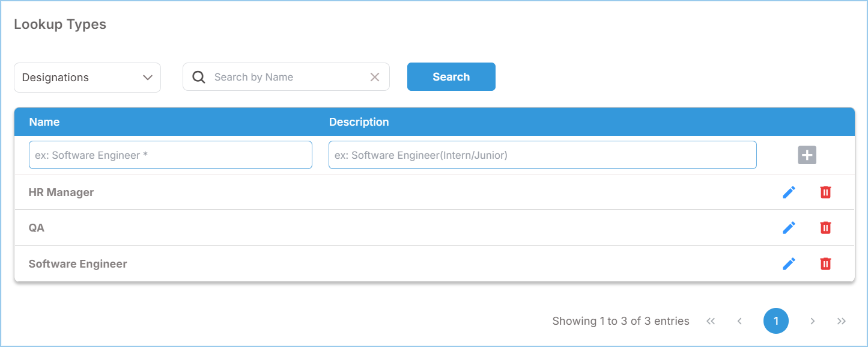Click the Search button
The width and height of the screenshot is (868, 347).
coord(451,77)
